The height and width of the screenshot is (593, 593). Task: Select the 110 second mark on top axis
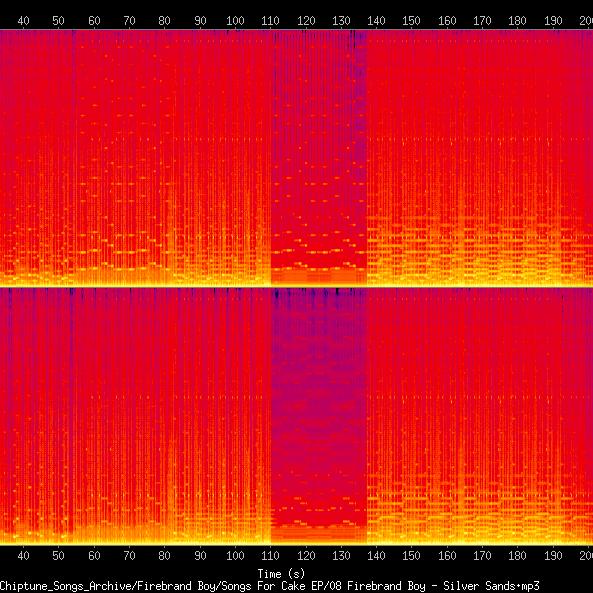point(270,21)
